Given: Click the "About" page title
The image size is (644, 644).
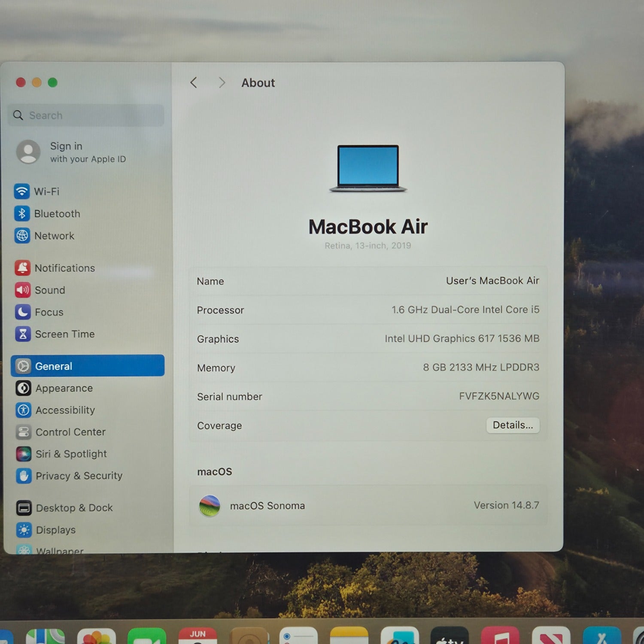Looking at the screenshot, I should point(258,82).
